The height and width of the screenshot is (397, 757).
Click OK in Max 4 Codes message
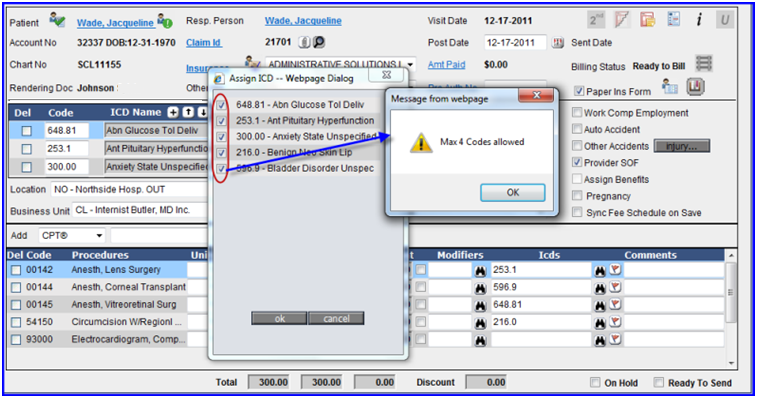[513, 193]
